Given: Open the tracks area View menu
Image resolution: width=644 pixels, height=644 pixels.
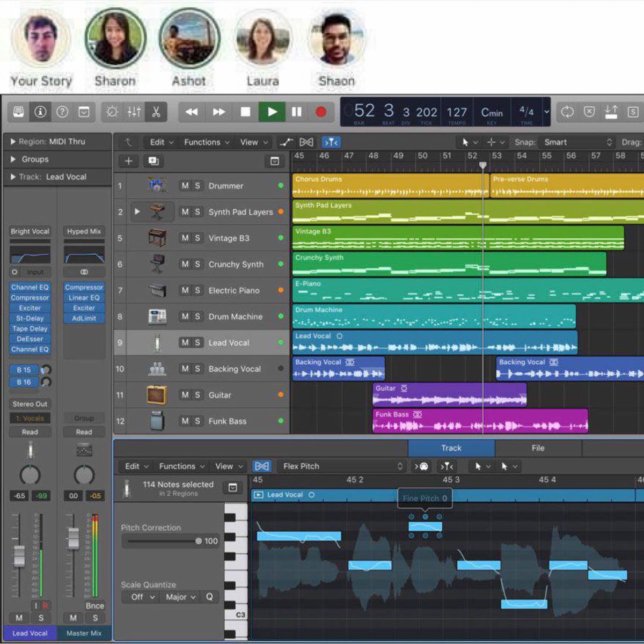Looking at the screenshot, I should [254, 142].
